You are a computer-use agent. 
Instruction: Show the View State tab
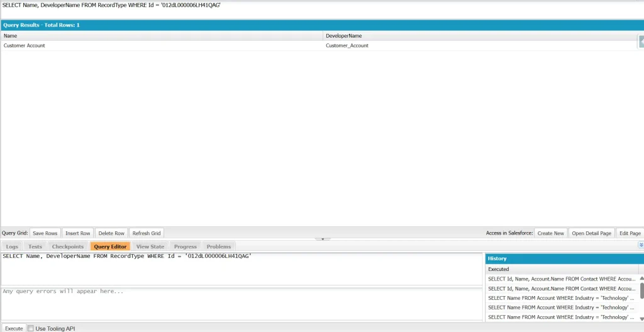tap(150, 246)
